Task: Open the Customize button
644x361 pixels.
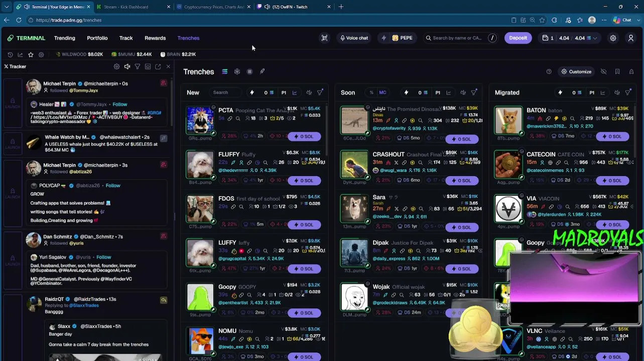Action: click(576, 72)
